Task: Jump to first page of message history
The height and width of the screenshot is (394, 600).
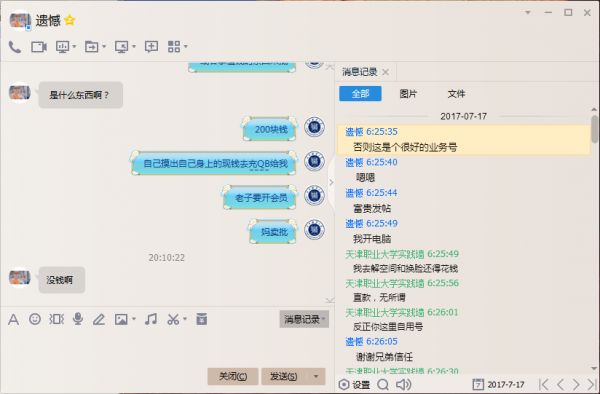Action: tap(543, 384)
